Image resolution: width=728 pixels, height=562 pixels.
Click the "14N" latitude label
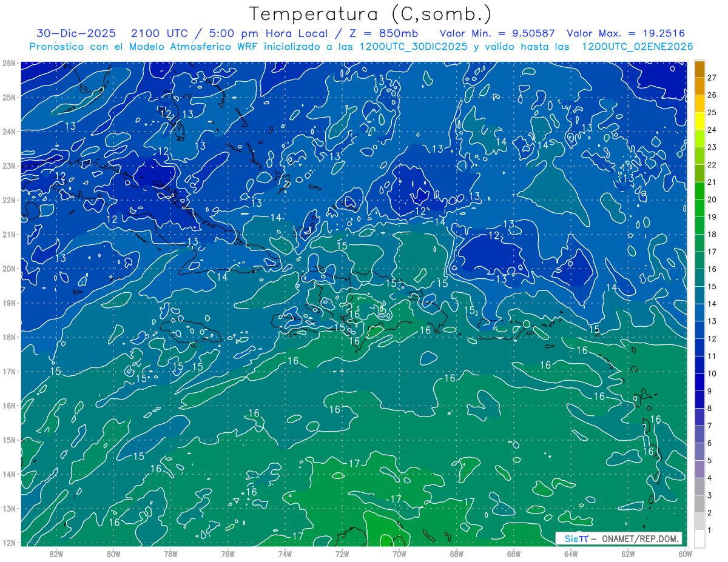coord(8,474)
